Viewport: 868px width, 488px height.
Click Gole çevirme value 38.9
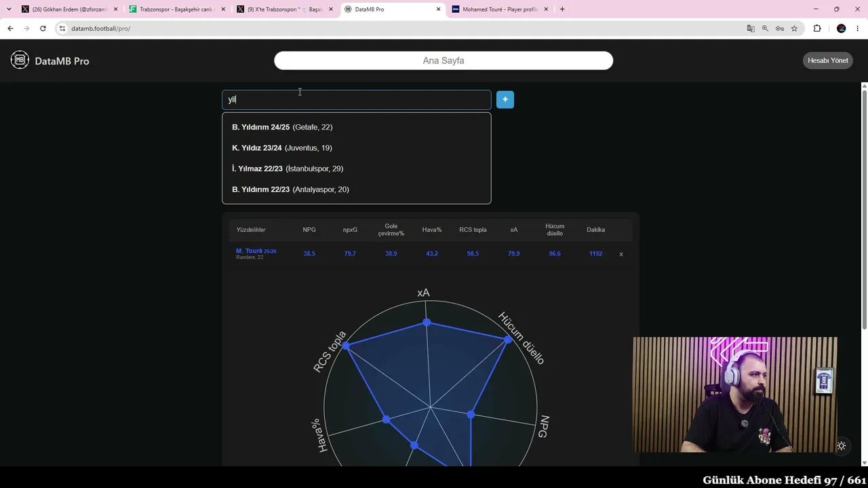click(391, 253)
